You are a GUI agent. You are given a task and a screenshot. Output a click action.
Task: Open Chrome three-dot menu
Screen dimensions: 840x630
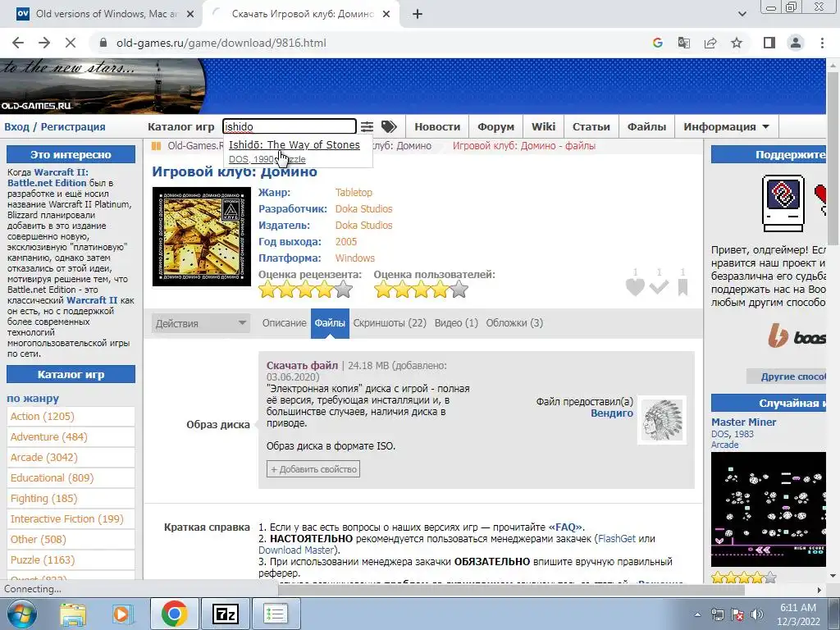[x=822, y=43]
